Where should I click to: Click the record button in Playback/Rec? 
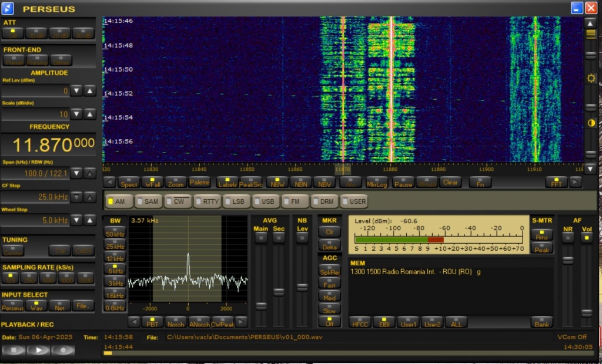pos(62,350)
